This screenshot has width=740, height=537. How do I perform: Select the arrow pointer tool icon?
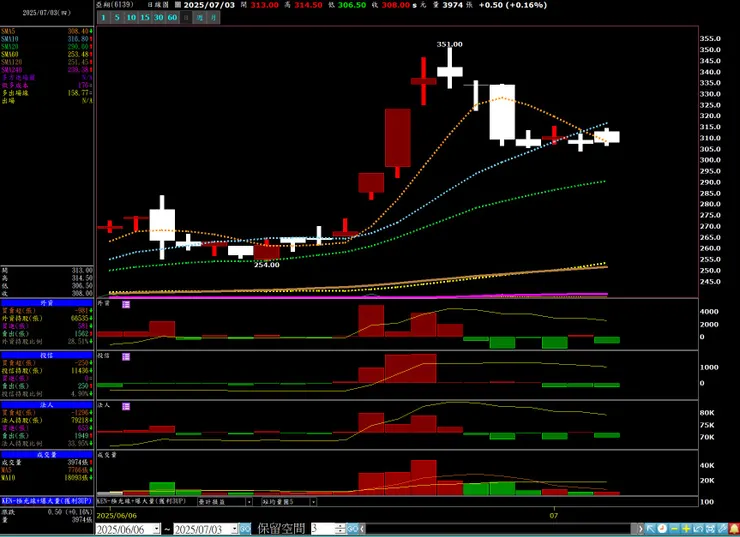[650, 529]
